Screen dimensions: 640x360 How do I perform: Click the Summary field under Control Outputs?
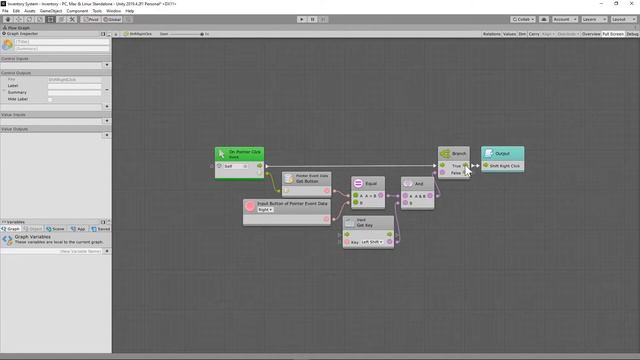74,93
